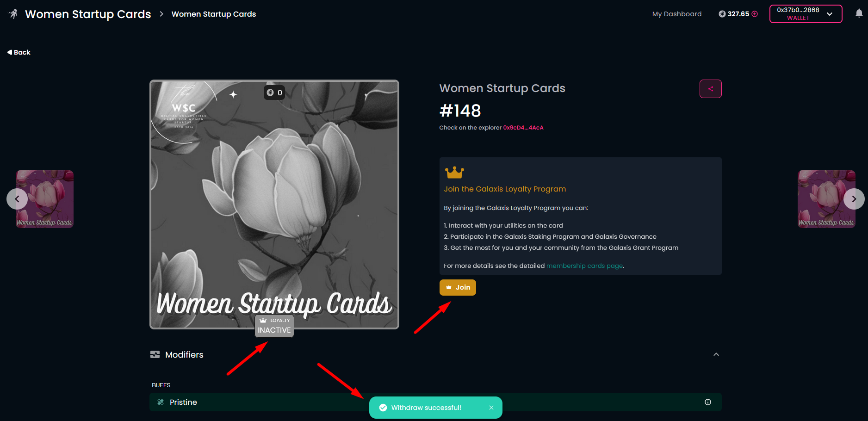
Task: Join the Galaxis Loyalty Program button
Action: [x=458, y=287]
